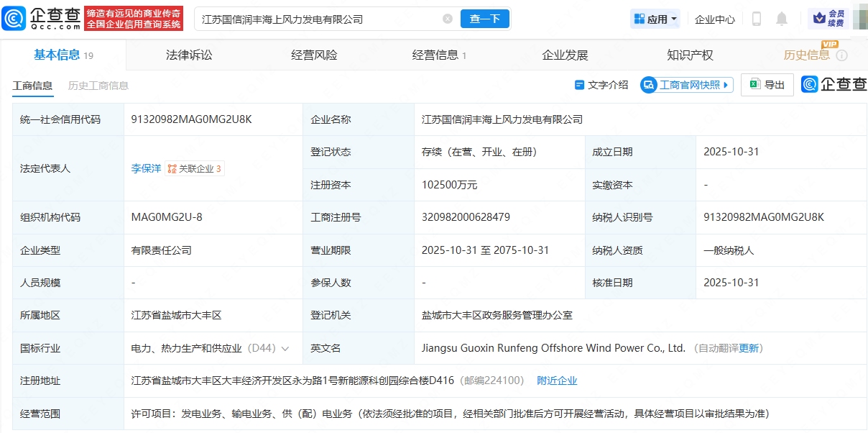Open the user avatar in the header

[859, 19]
